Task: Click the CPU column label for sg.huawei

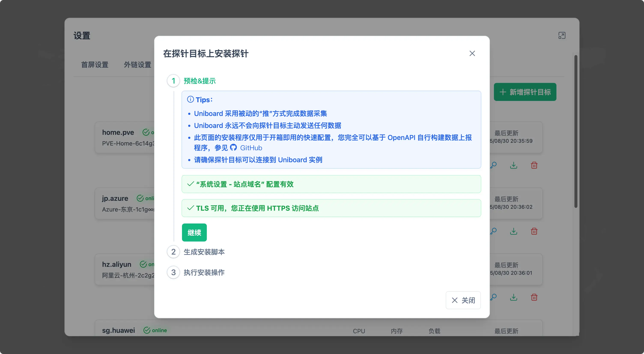Action: click(359, 331)
